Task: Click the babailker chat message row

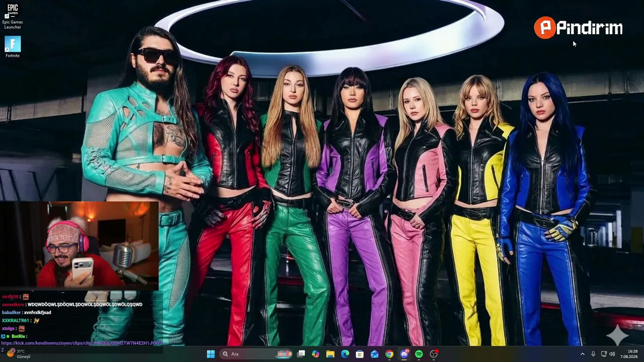Action: 26,312
